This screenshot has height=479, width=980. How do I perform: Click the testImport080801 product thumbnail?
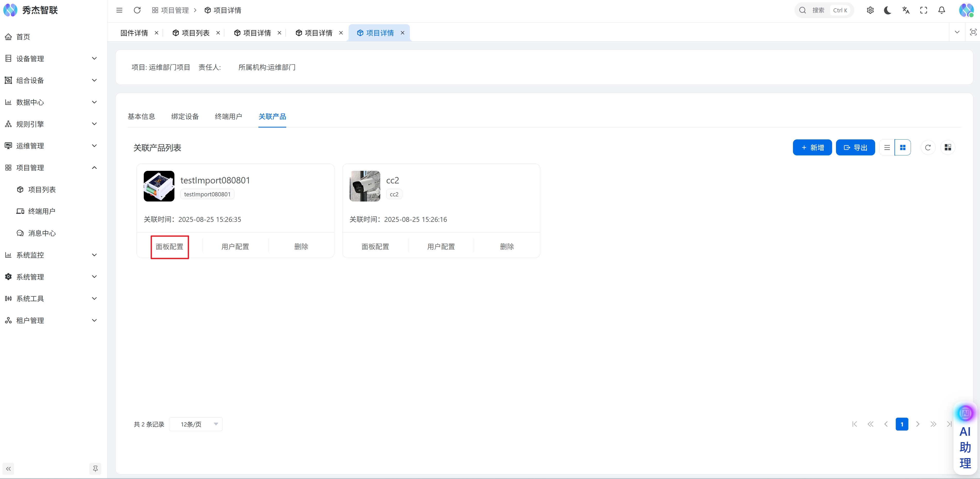(x=159, y=186)
